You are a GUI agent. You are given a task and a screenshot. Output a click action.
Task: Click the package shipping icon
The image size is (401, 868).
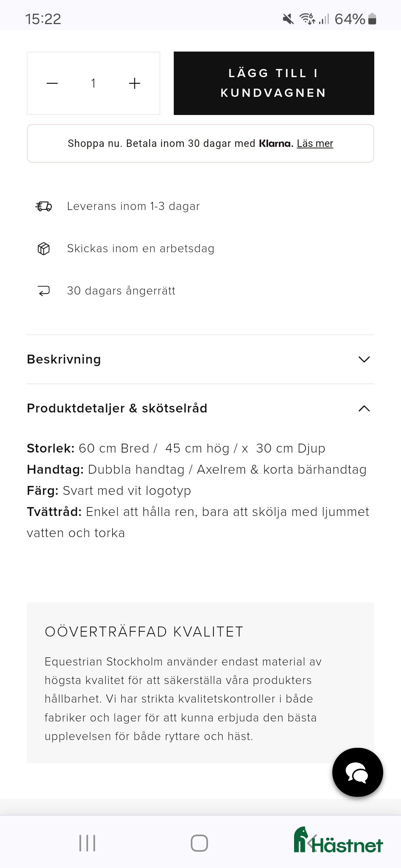point(43,249)
